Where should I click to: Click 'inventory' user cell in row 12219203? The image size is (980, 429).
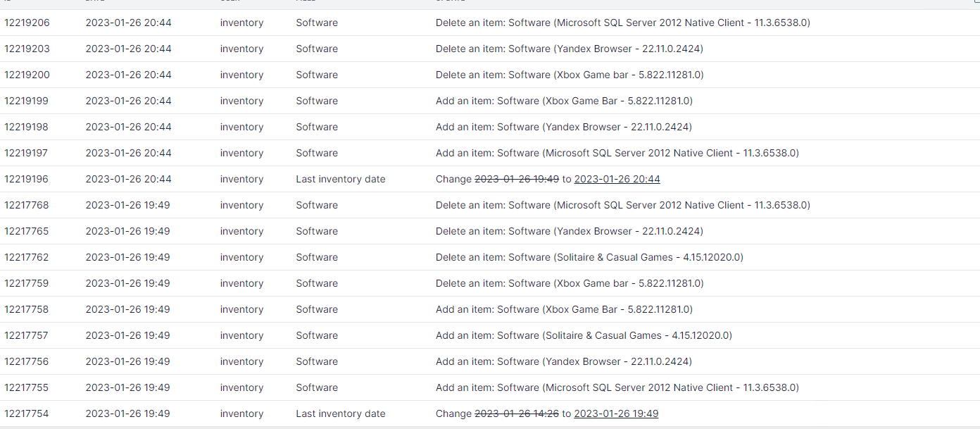point(241,49)
